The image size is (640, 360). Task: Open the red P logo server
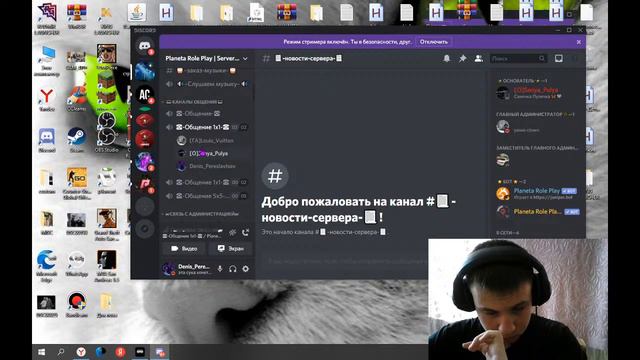point(144,184)
